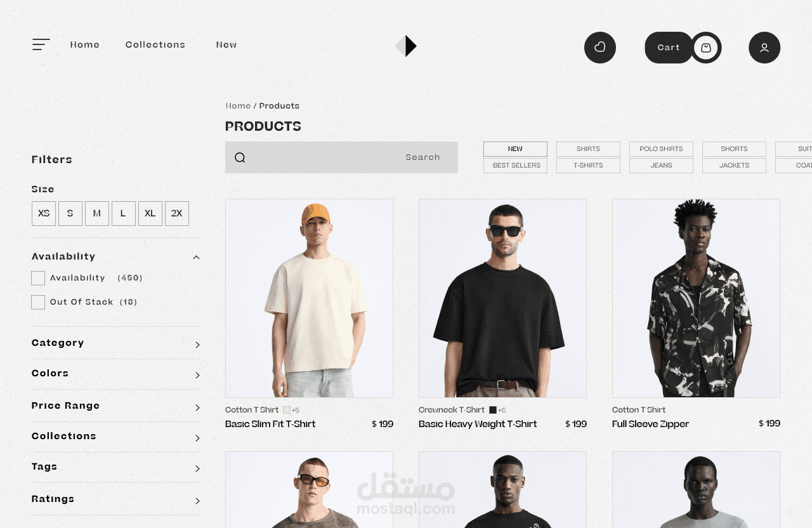Select the BEST SELLERS category tab

coord(515,166)
